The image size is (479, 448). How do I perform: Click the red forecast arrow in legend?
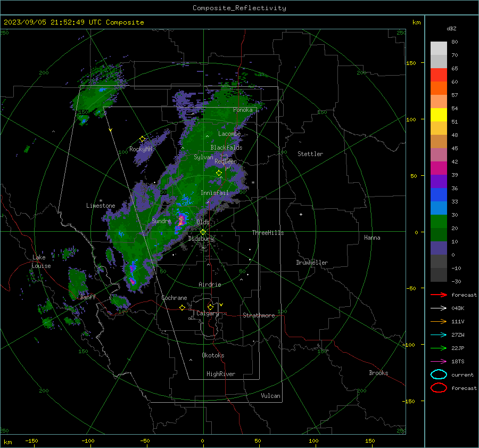[x=439, y=295]
